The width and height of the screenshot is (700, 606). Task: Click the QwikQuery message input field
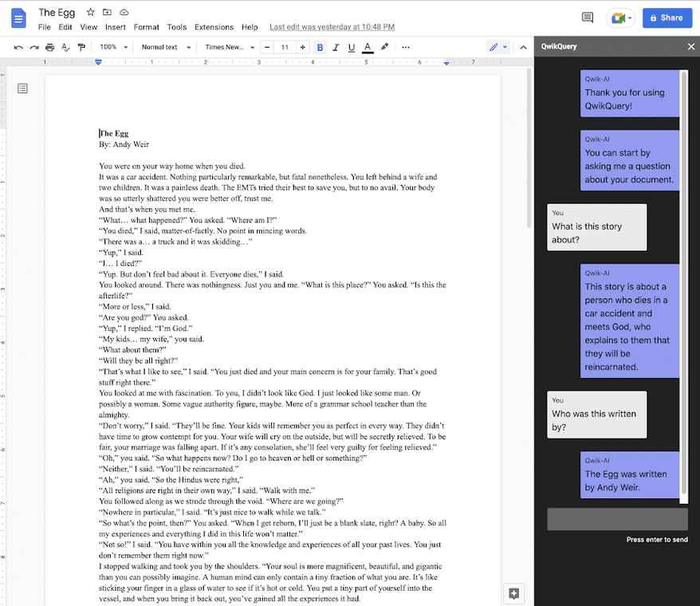(x=617, y=518)
